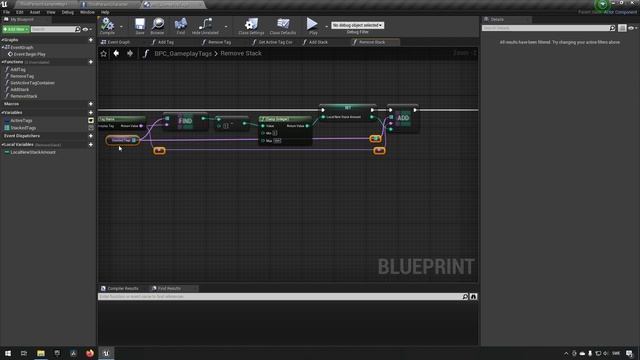Click the Browse toolbar icon
The image size is (640, 360).
pyautogui.click(x=158, y=25)
